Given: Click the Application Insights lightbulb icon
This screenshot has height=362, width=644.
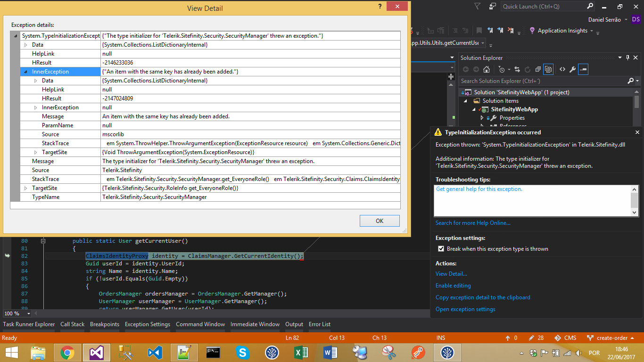Looking at the screenshot, I should pos(532,31).
